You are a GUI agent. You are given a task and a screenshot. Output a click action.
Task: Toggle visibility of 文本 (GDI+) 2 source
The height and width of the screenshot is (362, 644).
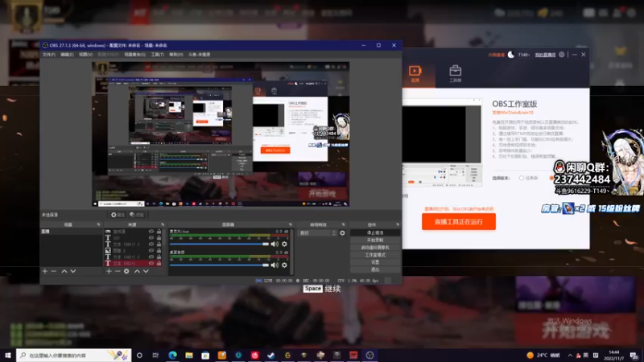(x=151, y=257)
